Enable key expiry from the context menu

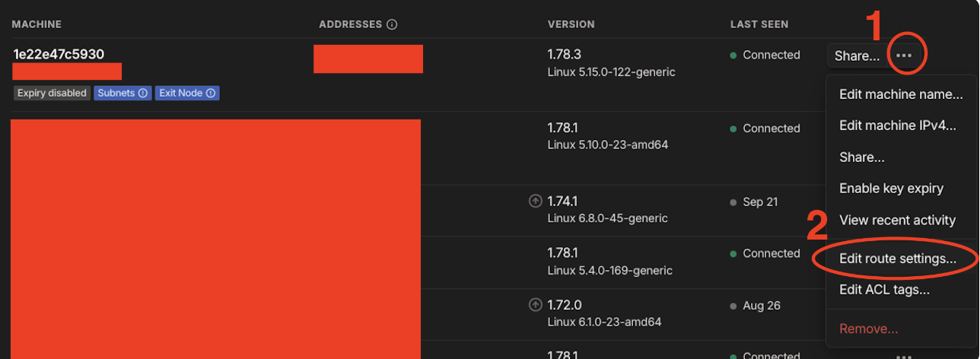tap(891, 188)
